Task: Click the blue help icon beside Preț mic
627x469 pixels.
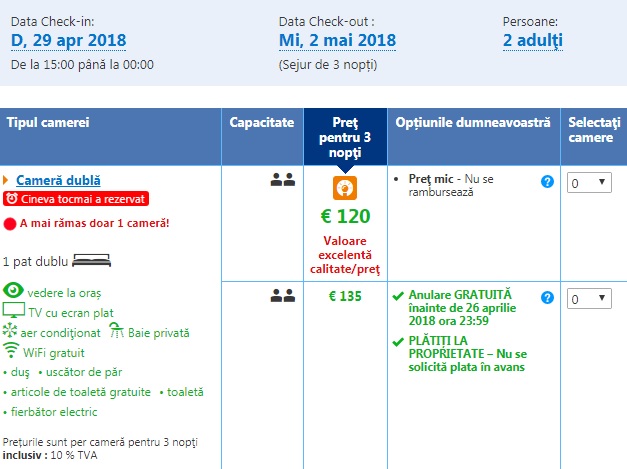Action: pyautogui.click(x=547, y=181)
